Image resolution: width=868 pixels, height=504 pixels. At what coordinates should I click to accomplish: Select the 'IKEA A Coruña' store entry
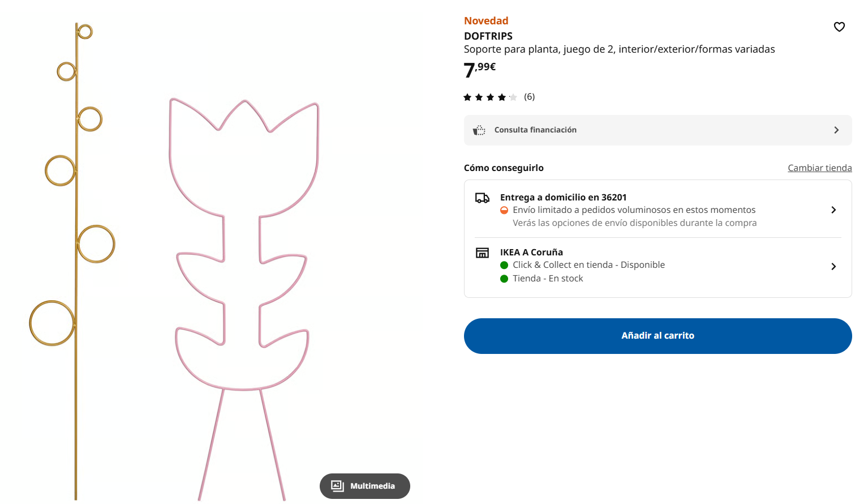[x=531, y=253]
